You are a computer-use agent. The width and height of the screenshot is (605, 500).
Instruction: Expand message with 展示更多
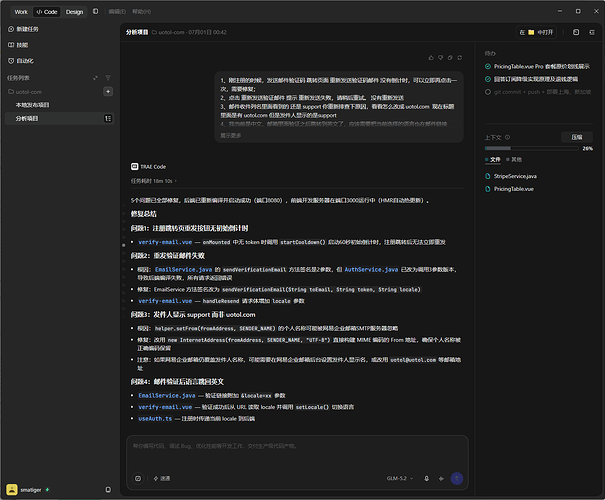pyautogui.click(x=231, y=136)
